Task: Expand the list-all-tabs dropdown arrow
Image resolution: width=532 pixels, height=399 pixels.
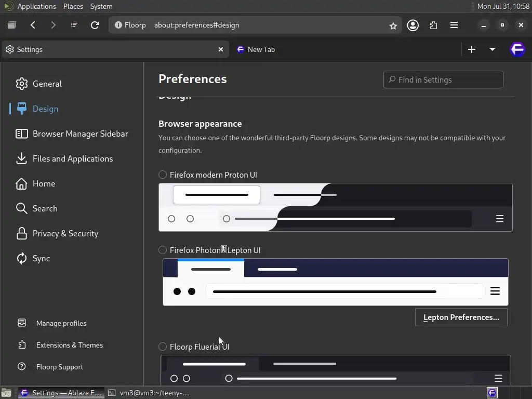Action: (493, 49)
